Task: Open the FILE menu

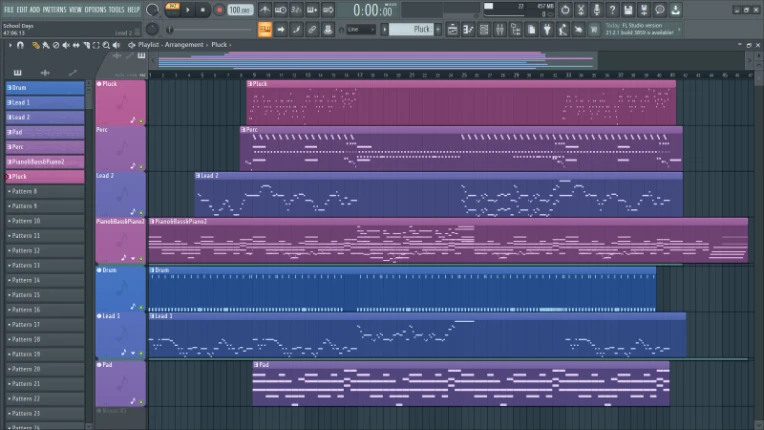Action: (x=9, y=10)
